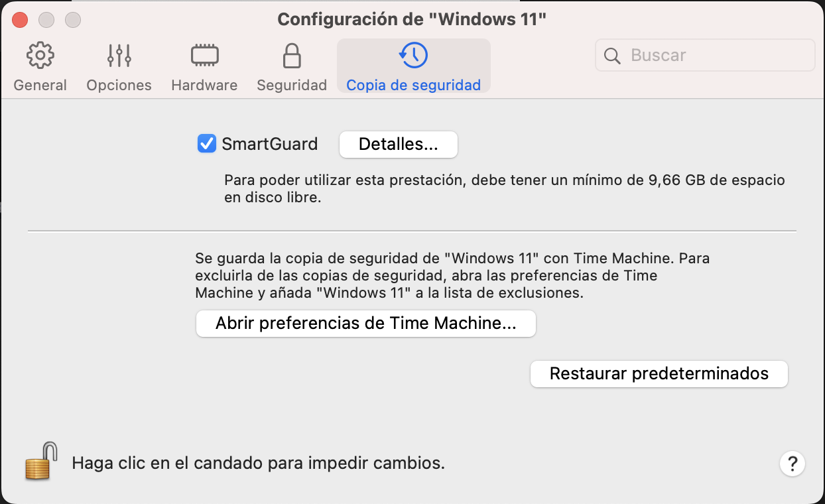Select the Copia de seguridad tab label
The height and width of the screenshot is (504, 825).
[413, 86]
